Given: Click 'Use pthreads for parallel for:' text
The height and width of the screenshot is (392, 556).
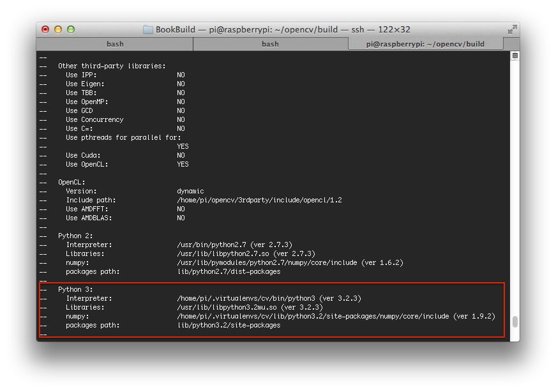Looking at the screenshot, I should pyautogui.click(x=123, y=138).
